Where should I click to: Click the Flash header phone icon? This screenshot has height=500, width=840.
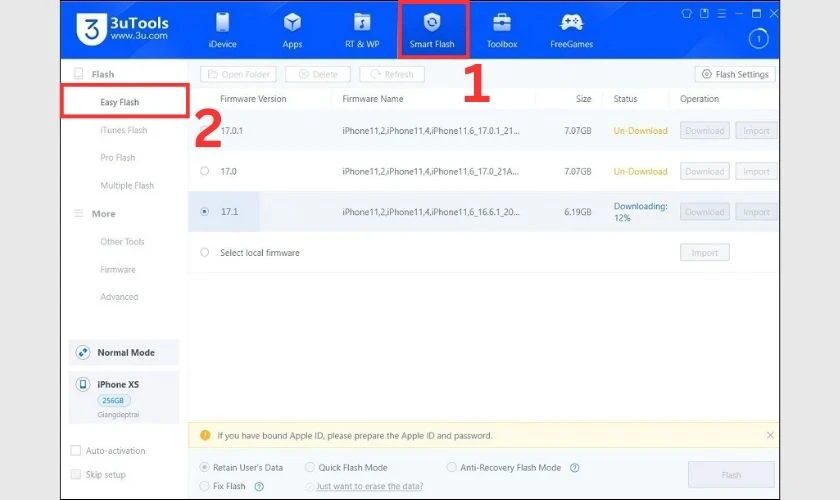[78, 74]
